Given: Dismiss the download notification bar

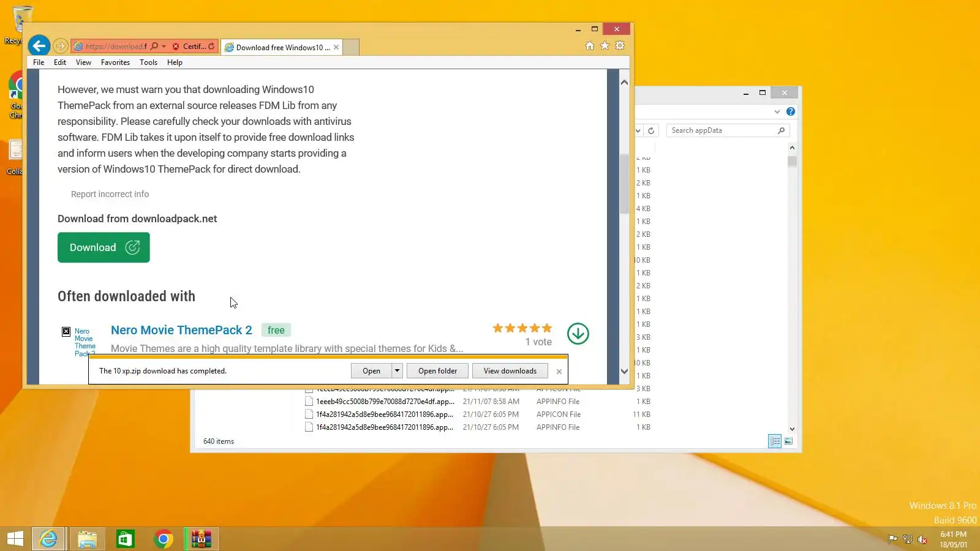Looking at the screenshot, I should pos(559,372).
